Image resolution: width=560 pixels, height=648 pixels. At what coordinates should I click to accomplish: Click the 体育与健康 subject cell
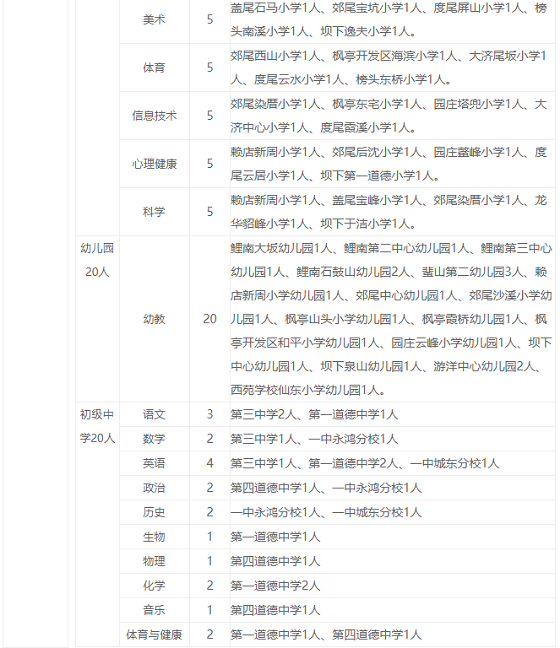[x=154, y=634]
